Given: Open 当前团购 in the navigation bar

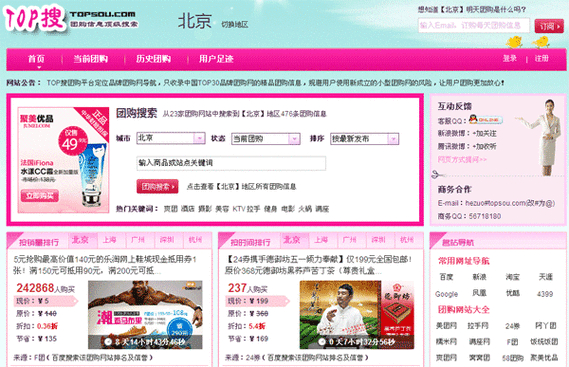Looking at the screenshot, I should click(x=91, y=59).
